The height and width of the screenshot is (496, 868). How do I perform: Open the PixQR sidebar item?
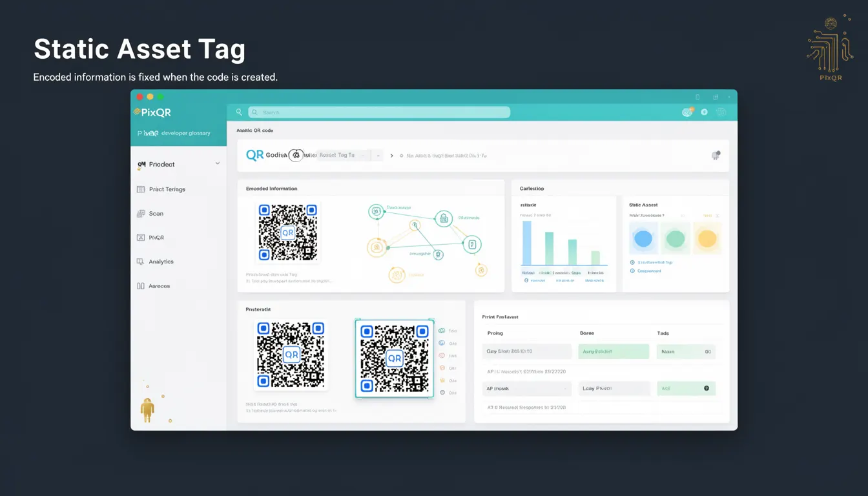[156, 238]
